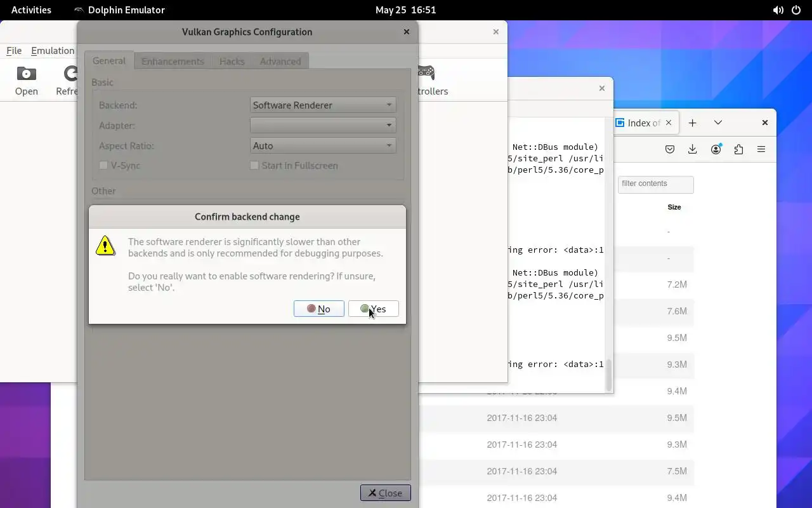Open the Backend dropdown showing Software Renderer
The image size is (812, 508).
tap(323, 105)
